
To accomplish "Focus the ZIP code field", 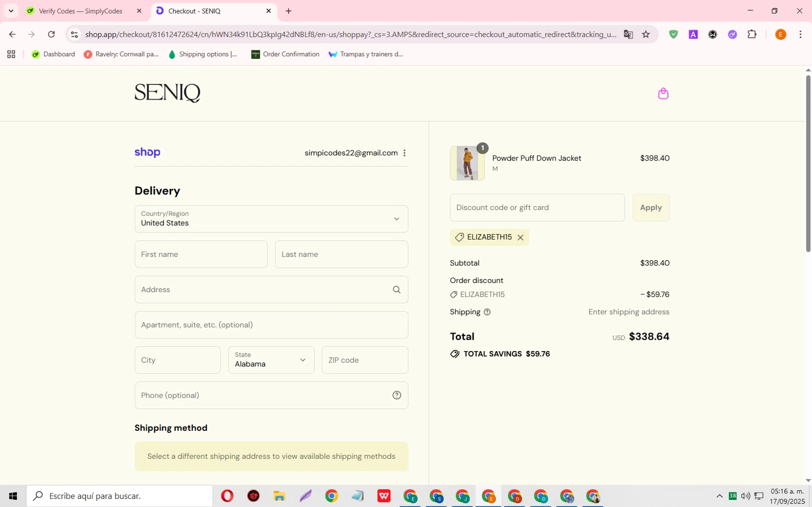I will [365, 360].
